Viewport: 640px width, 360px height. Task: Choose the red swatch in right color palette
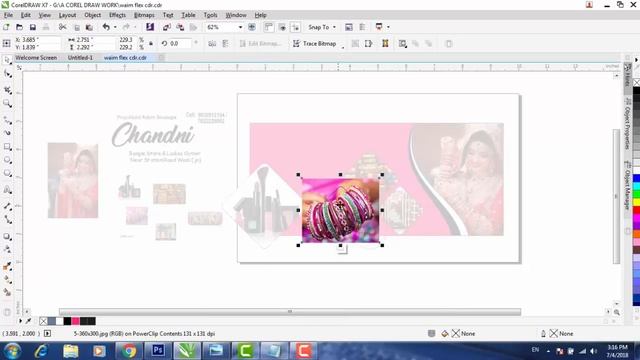pyautogui.click(x=636, y=210)
